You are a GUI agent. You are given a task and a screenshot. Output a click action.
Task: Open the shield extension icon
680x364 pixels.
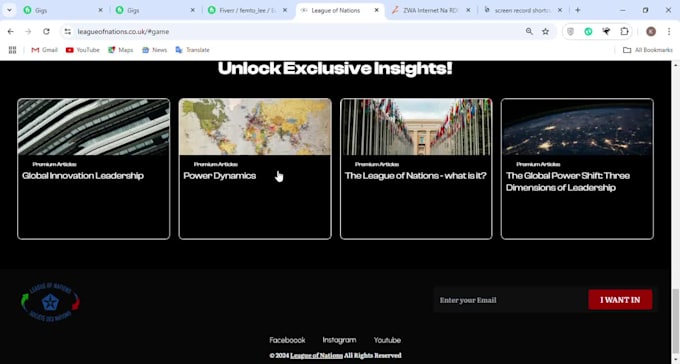point(570,31)
